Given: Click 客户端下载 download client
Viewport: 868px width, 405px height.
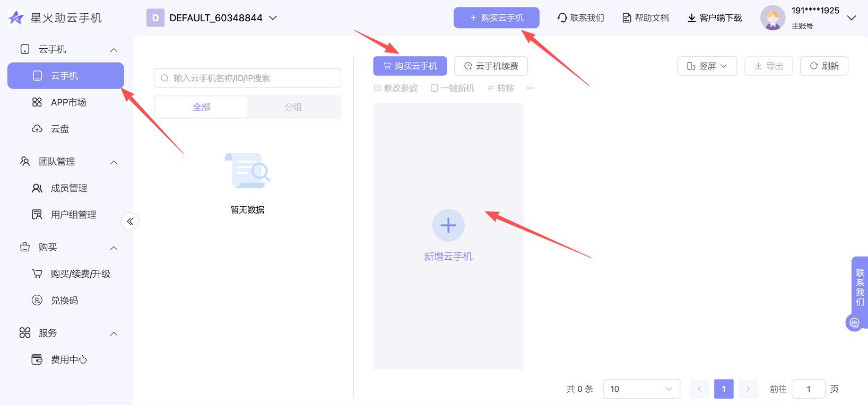Looking at the screenshot, I should point(715,18).
